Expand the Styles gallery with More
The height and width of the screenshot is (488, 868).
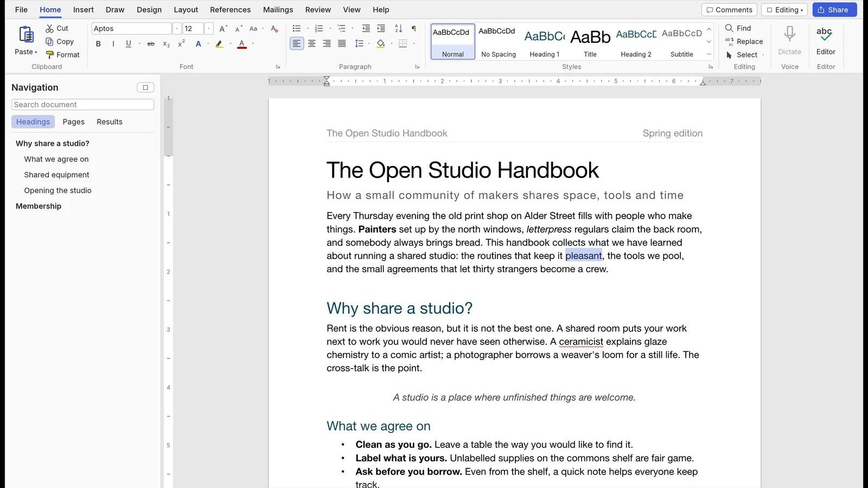pyautogui.click(x=709, y=54)
